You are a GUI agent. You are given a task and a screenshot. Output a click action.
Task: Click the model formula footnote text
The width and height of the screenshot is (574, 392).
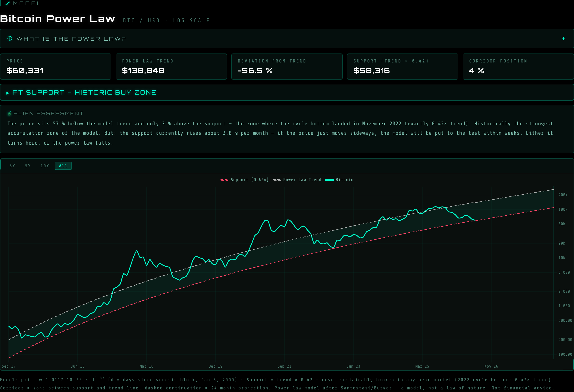(277, 384)
